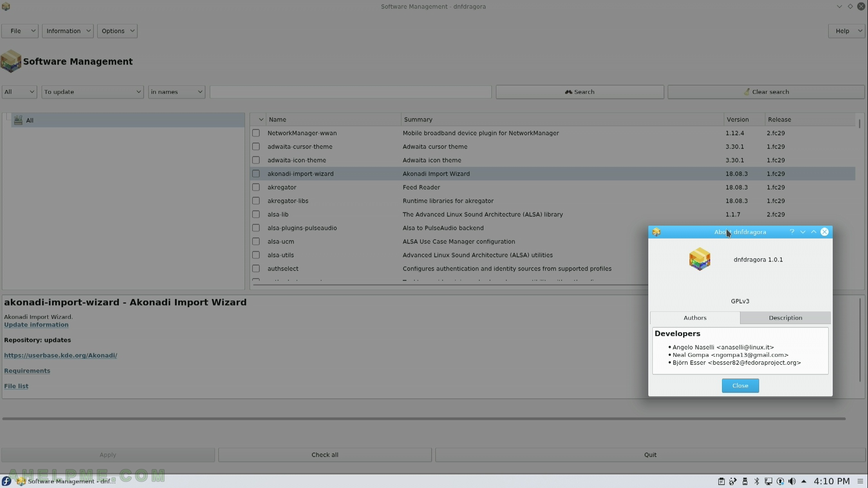Image resolution: width=868 pixels, height=488 pixels.
Task: Open the Help menu dropdown
Action: click(847, 31)
